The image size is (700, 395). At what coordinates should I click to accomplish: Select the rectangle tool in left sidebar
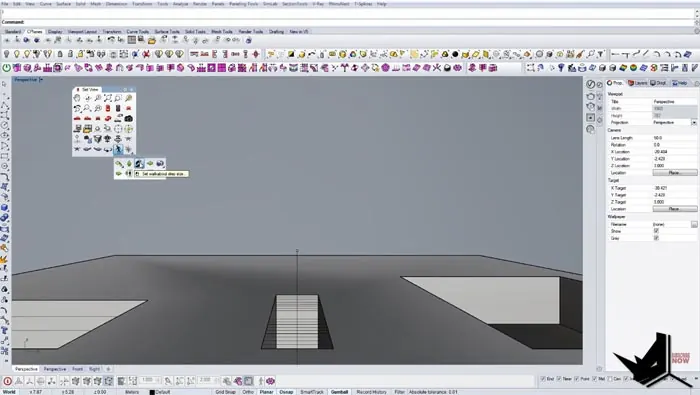tap(4, 156)
